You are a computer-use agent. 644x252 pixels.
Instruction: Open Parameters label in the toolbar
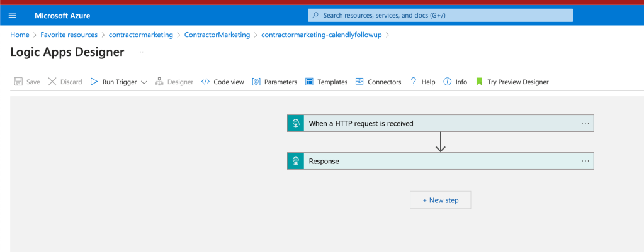[281, 82]
